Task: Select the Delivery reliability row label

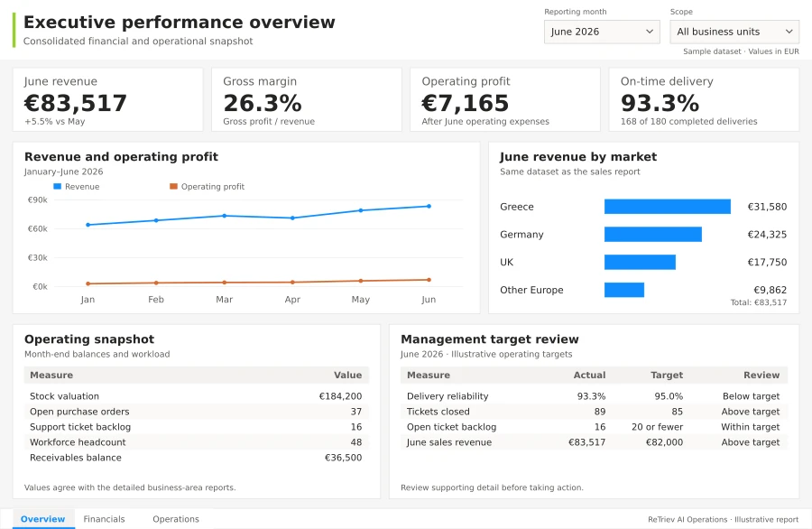Action: 448,395
